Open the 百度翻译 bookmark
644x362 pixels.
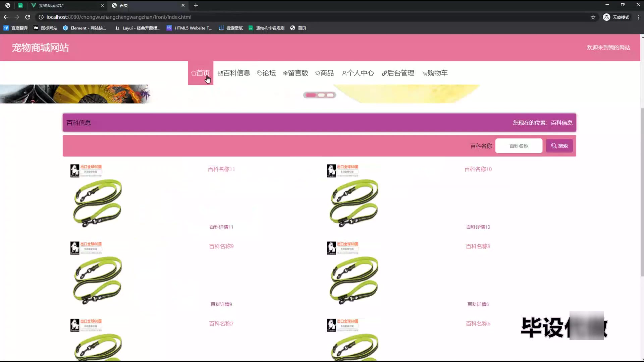[16, 28]
